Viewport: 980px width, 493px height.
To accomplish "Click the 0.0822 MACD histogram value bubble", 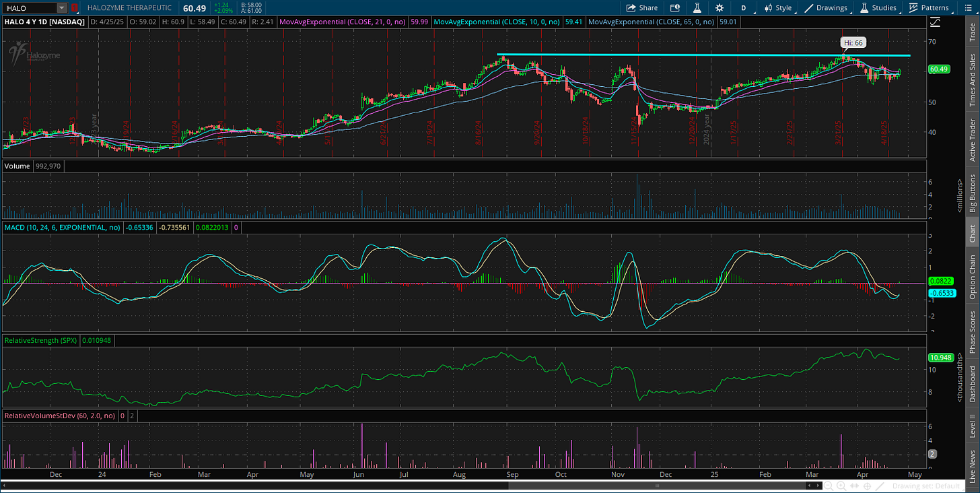I will point(940,280).
